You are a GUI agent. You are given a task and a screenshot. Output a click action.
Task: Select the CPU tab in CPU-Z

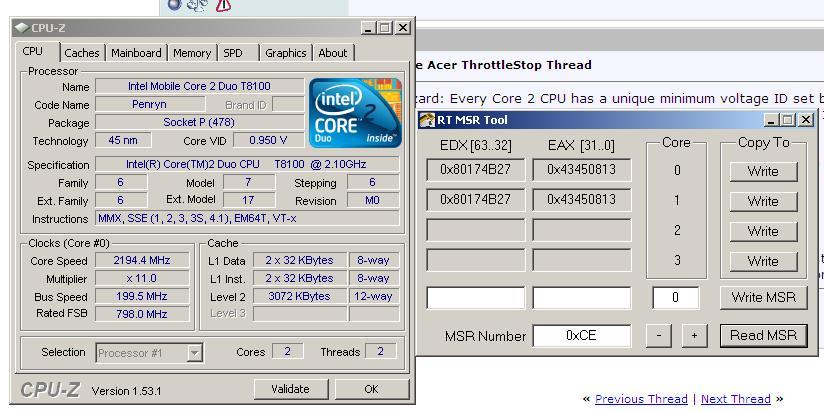click(x=33, y=52)
